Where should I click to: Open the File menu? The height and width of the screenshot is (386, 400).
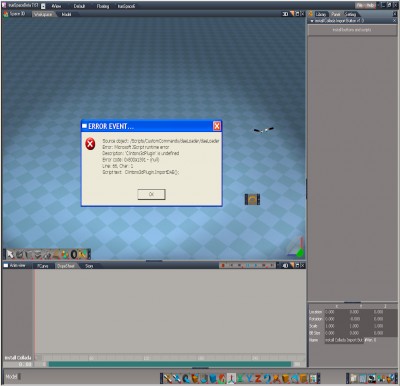point(360,6)
